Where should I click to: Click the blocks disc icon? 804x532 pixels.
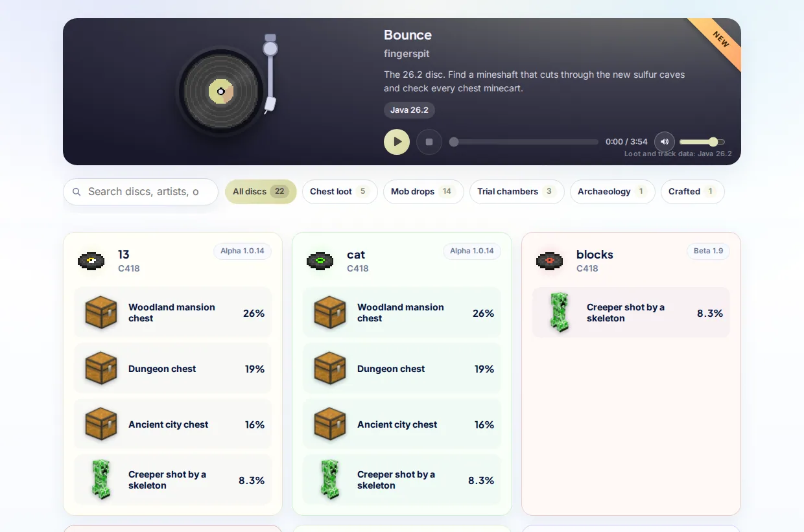(x=549, y=261)
